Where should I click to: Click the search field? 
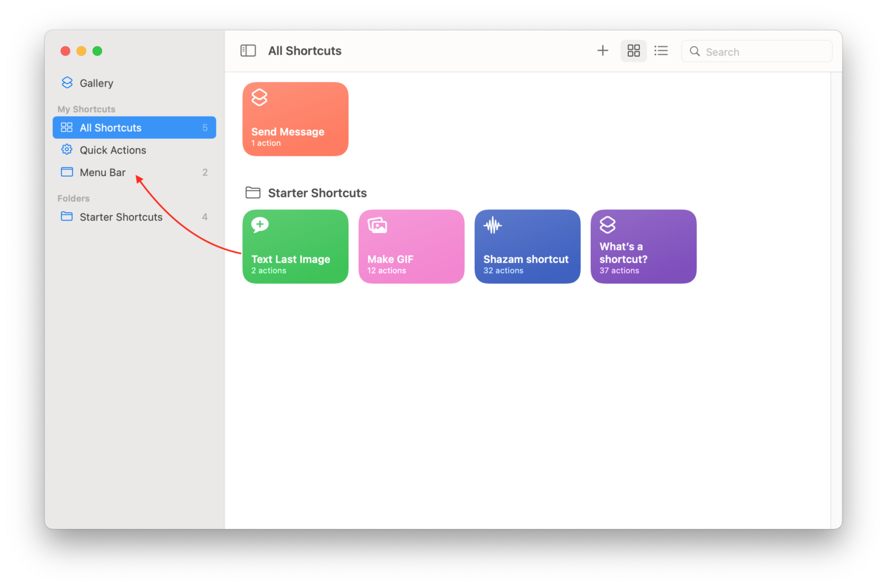pyautogui.click(x=756, y=51)
